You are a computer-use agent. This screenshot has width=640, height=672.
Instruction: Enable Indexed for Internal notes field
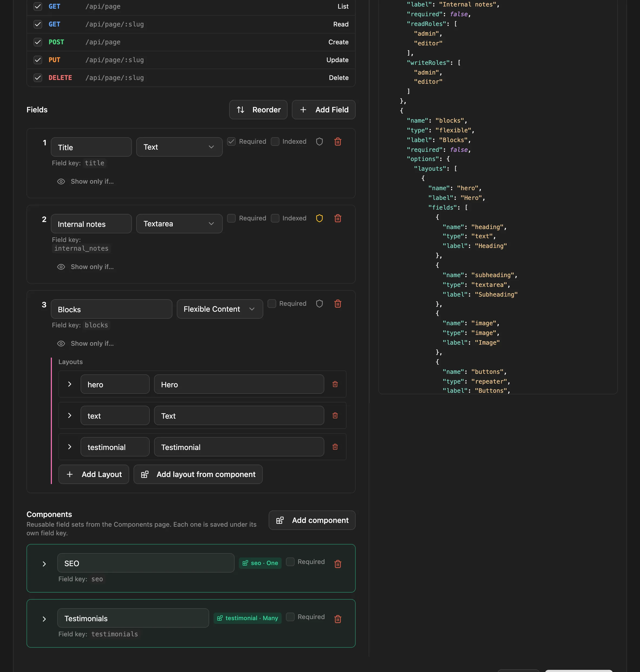pos(275,218)
